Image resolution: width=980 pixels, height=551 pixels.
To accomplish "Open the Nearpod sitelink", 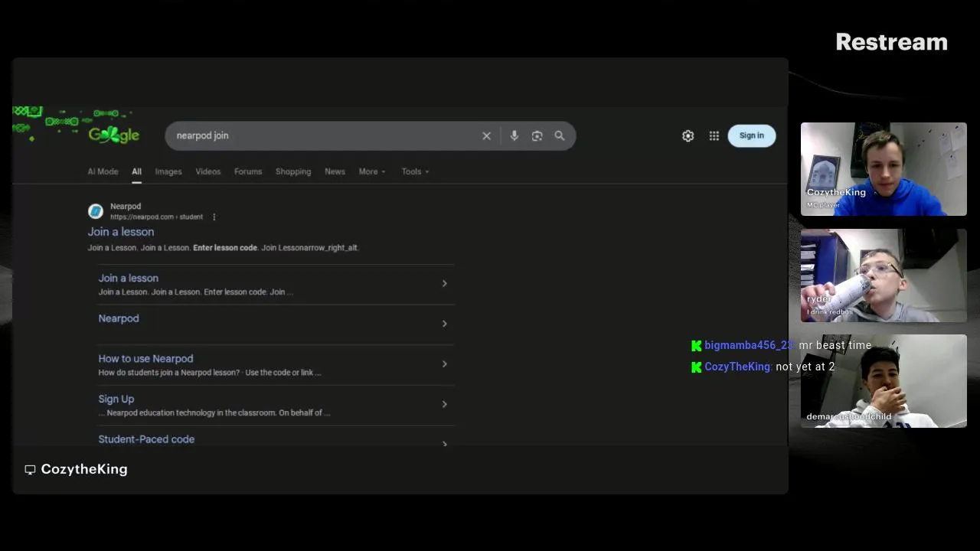I will tap(119, 318).
